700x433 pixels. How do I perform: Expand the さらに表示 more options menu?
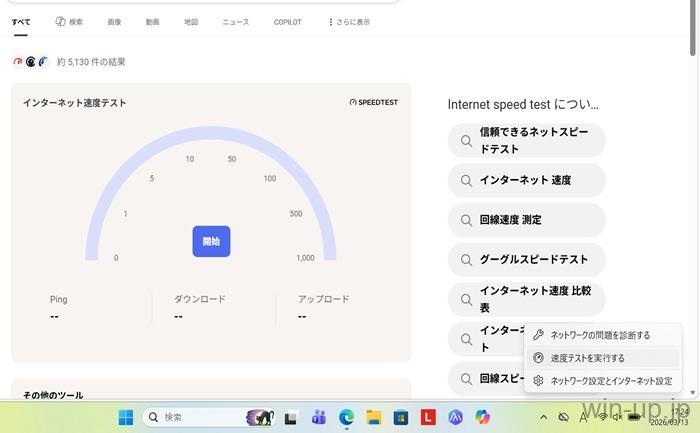pos(349,21)
